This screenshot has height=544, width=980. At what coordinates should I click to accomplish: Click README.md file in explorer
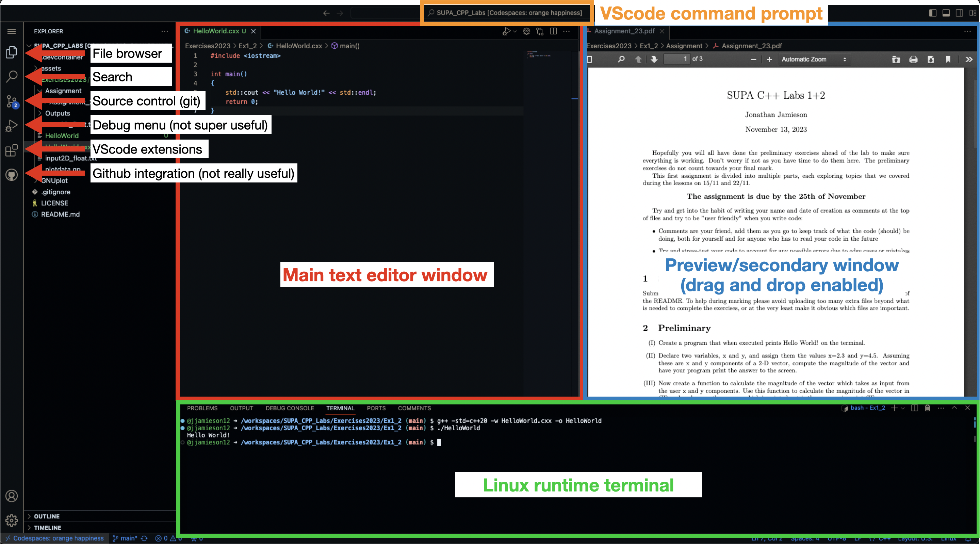60,214
